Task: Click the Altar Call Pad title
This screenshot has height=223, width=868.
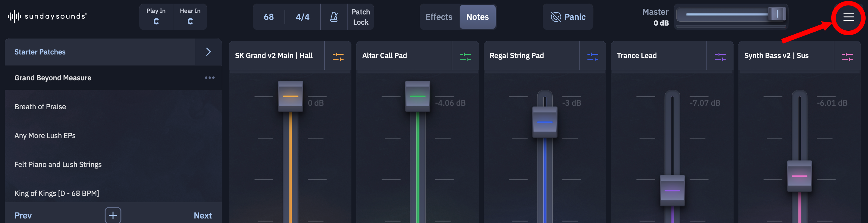Action: pyautogui.click(x=385, y=55)
